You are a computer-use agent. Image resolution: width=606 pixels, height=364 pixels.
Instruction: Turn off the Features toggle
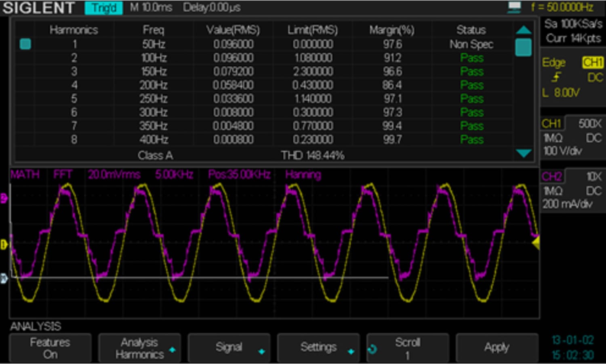50,347
